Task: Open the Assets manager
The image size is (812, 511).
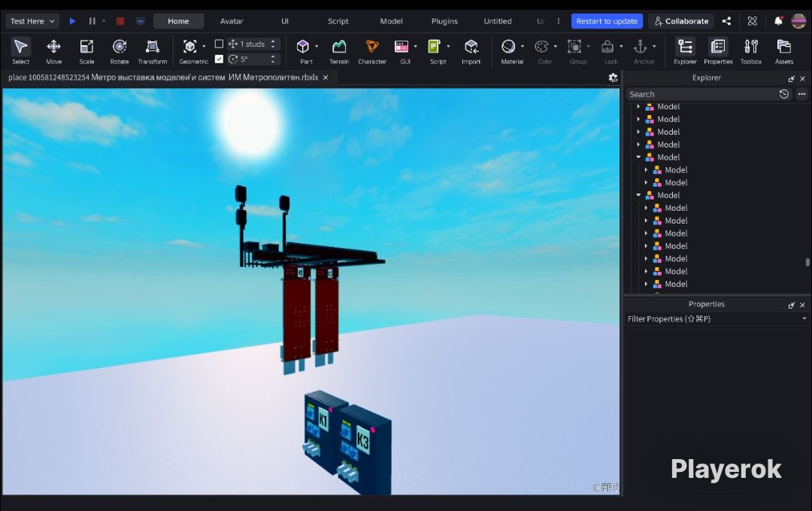Action: click(784, 50)
